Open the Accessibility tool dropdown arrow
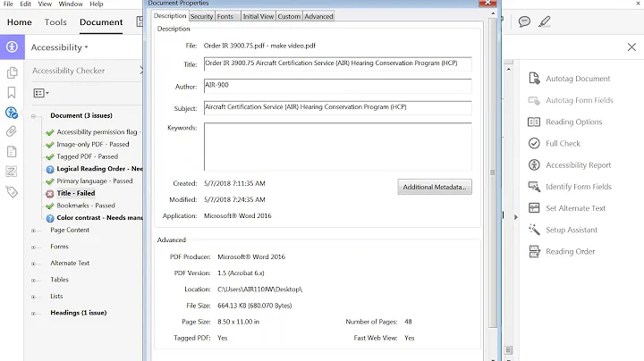This screenshot has width=644, height=361. 86,47
